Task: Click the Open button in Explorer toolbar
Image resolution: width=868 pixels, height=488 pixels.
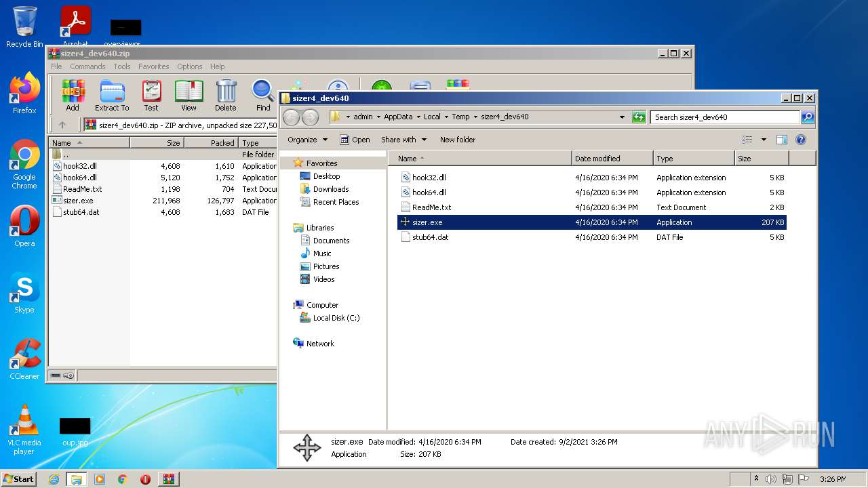Action: [x=355, y=140]
